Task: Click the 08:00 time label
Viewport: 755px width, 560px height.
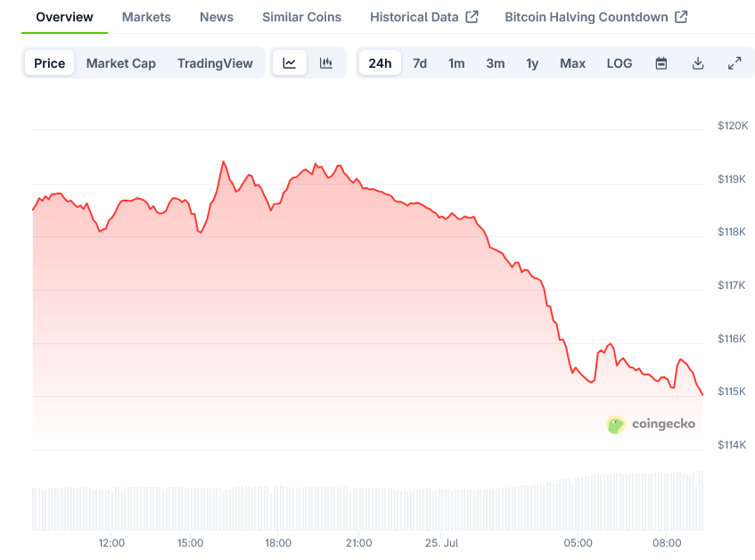Action: (x=667, y=543)
